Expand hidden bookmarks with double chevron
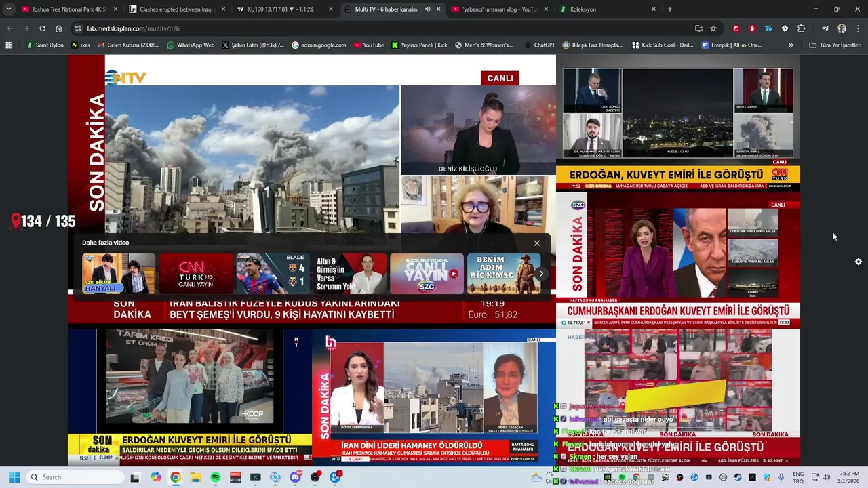The image size is (868, 488). tap(791, 45)
